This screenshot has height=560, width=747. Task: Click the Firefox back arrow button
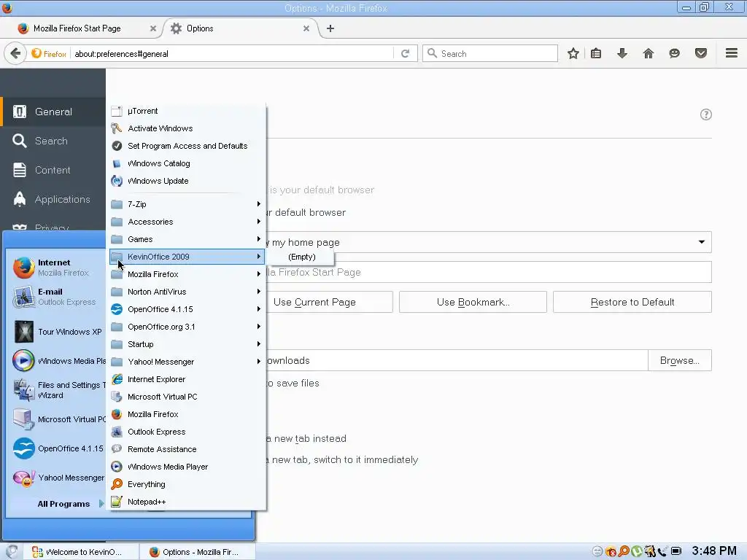16,53
